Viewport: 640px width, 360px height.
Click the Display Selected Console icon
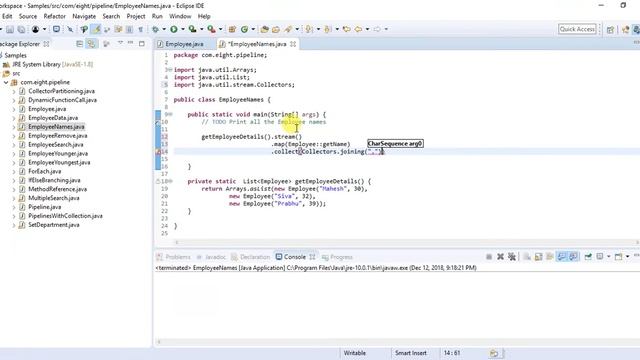tap(600, 257)
